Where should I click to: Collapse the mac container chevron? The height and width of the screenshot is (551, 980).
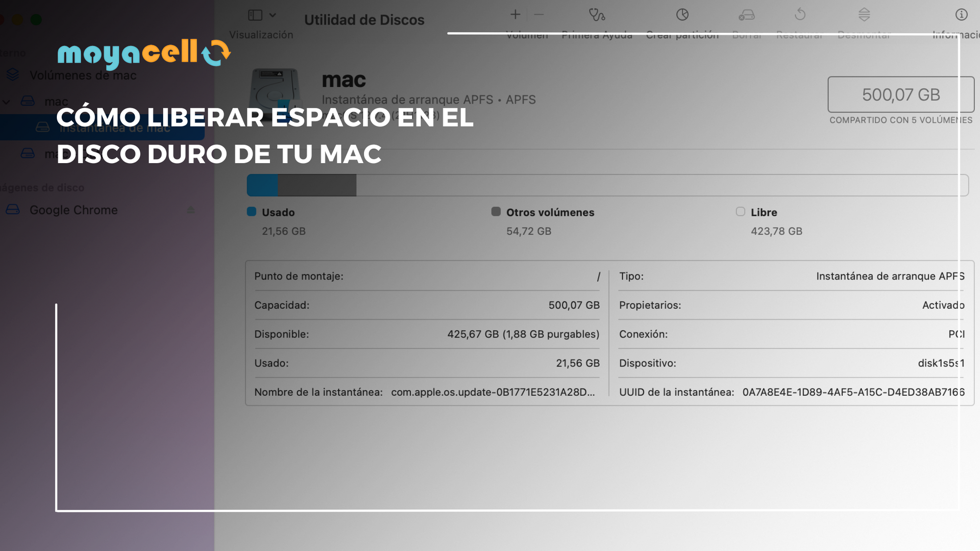click(x=7, y=102)
